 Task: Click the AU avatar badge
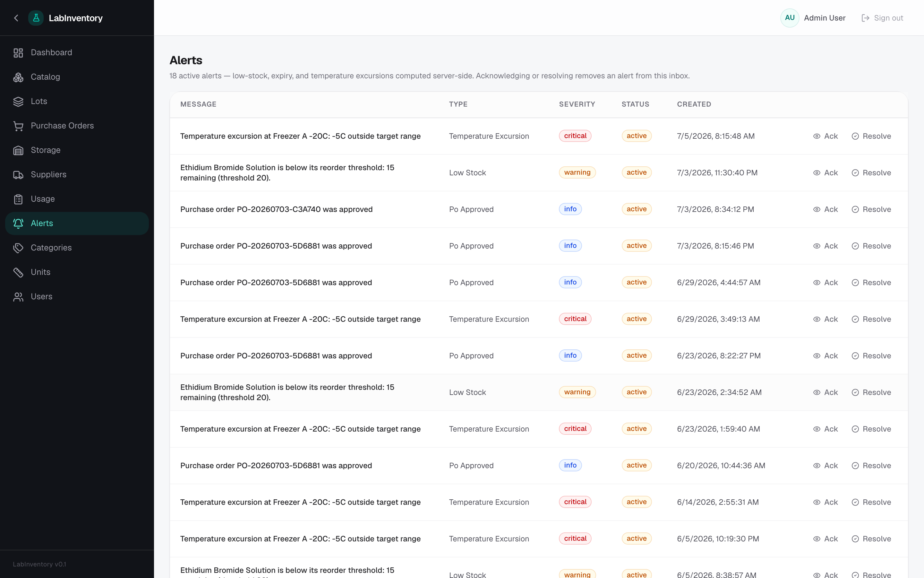(790, 18)
